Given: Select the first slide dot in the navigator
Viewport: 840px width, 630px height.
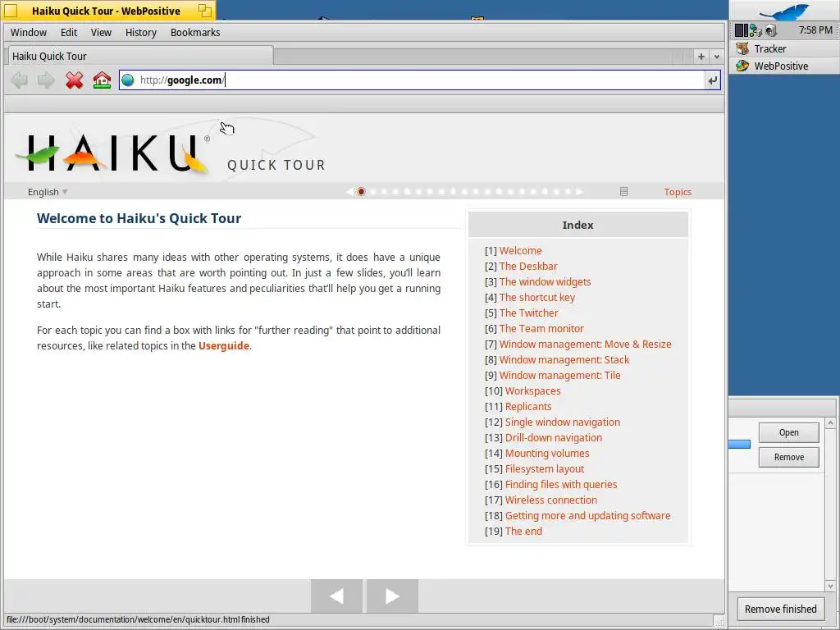Looking at the screenshot, I should [361, 192].
